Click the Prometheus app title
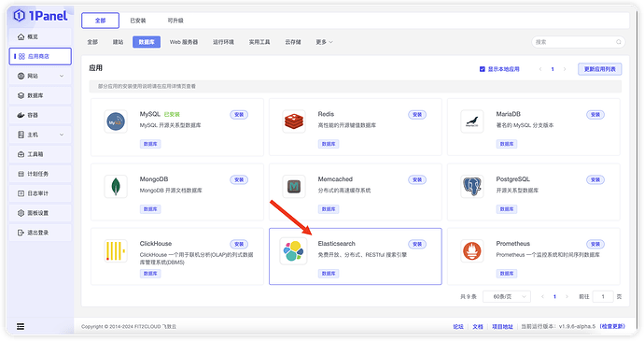The image size is (644, 341). (512, 244)
